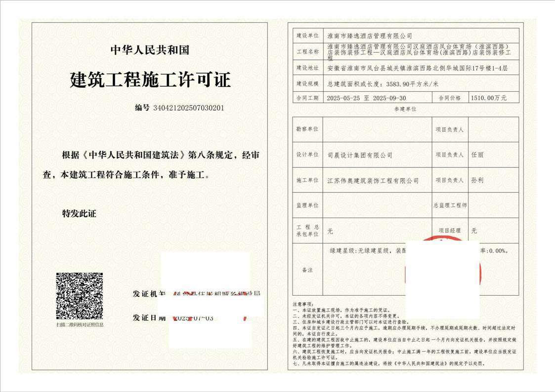Click 项目负责人 label in the 勘察单位 row

pos(450,130)
